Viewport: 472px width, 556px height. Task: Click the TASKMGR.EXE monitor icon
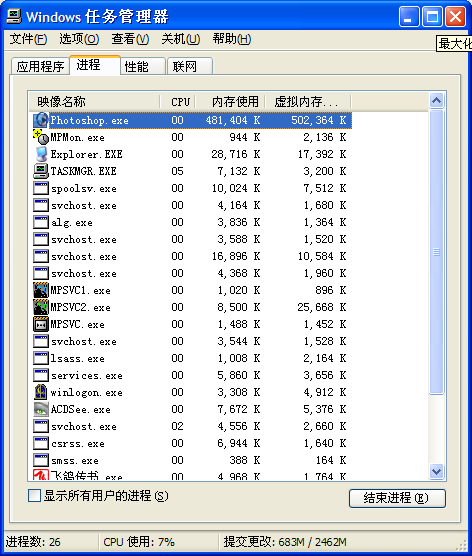tap(40, 171)
